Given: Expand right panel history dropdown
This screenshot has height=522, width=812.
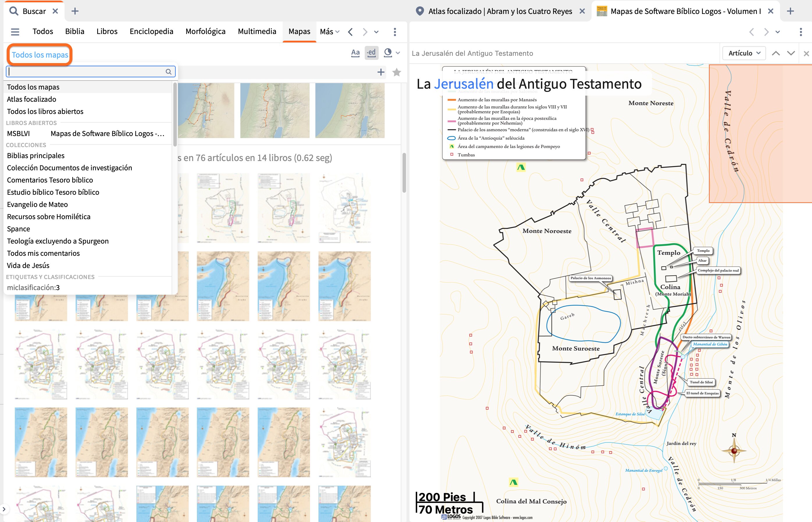Looking at the screenshot, I should click(x=778, y=32).
